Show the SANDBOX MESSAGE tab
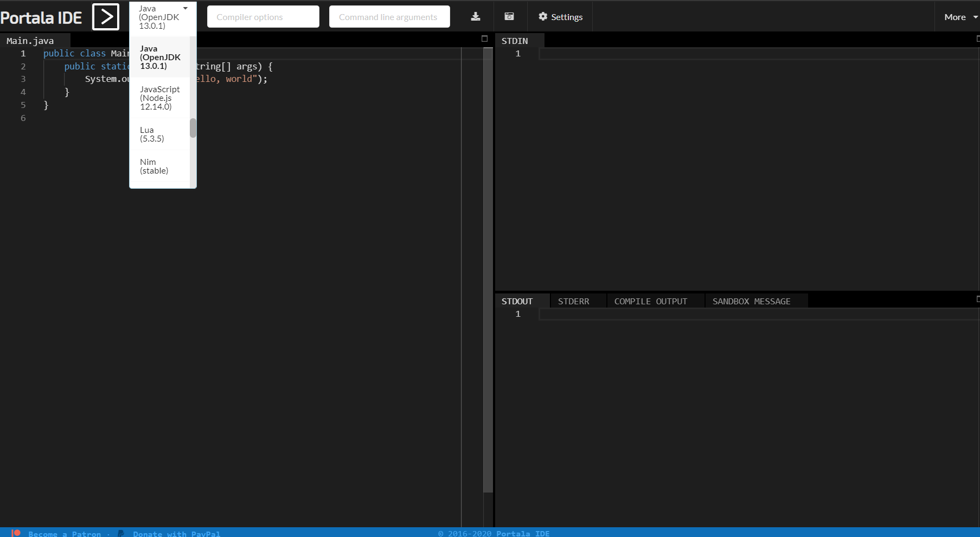 (x=751, y=301)
